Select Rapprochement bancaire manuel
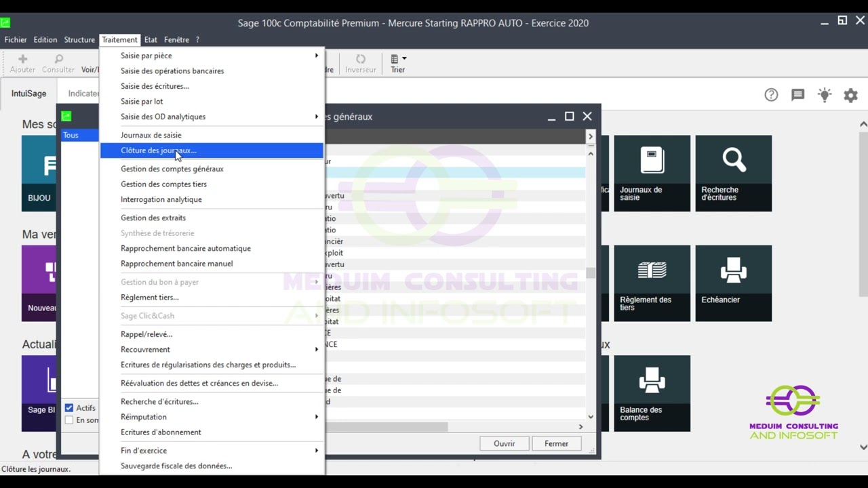Screen dimensions: 868x488 tap(212, 264)
